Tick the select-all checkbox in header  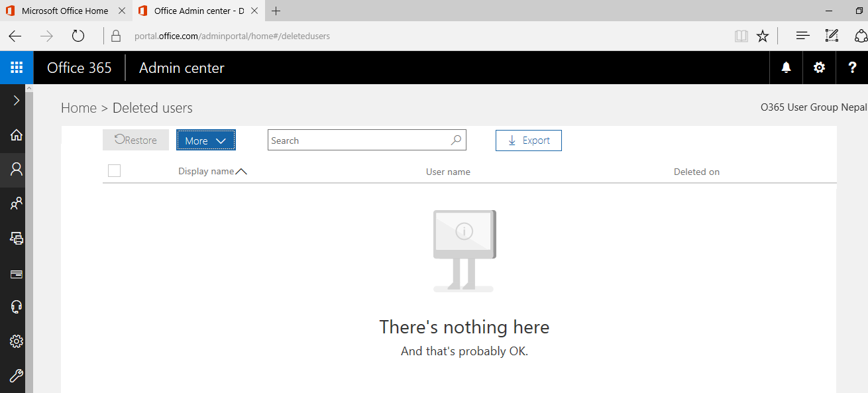114,171
